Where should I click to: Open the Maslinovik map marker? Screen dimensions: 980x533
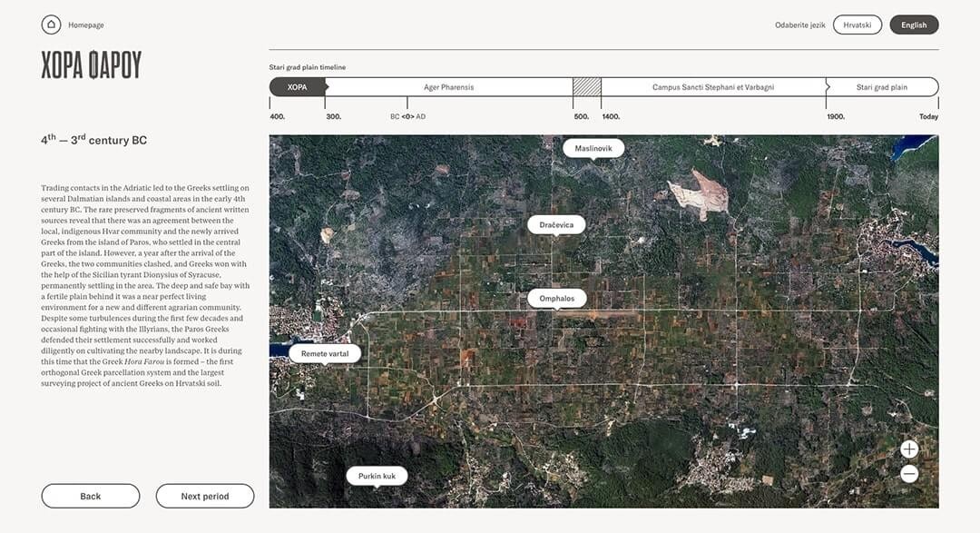(x=593, y=148)
